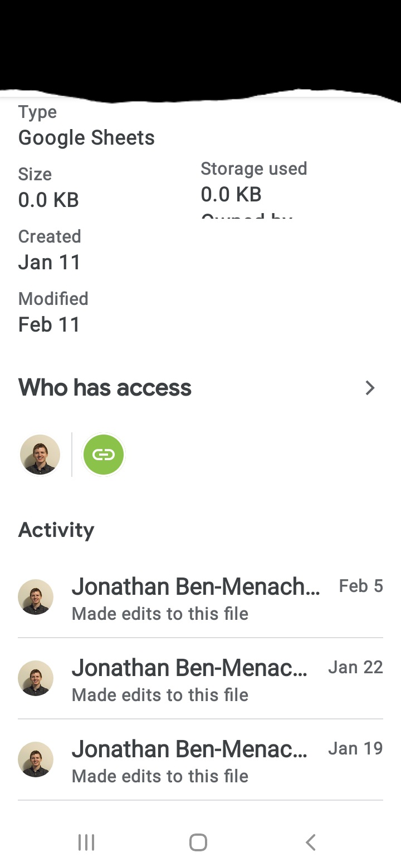Screen dimensions: 401x868
Task: Select Jonathan's name in the Jan 22 entry
Action: [x=189, y=668]
